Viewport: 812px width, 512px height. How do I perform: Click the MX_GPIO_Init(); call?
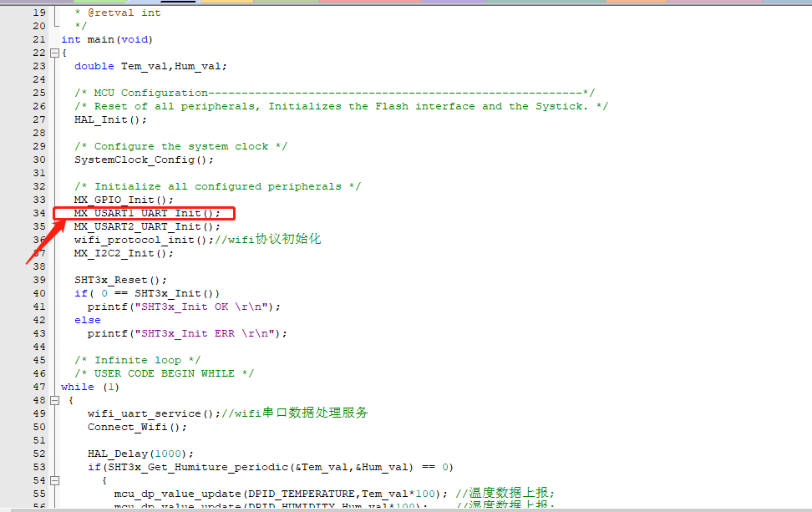(124, 200)
